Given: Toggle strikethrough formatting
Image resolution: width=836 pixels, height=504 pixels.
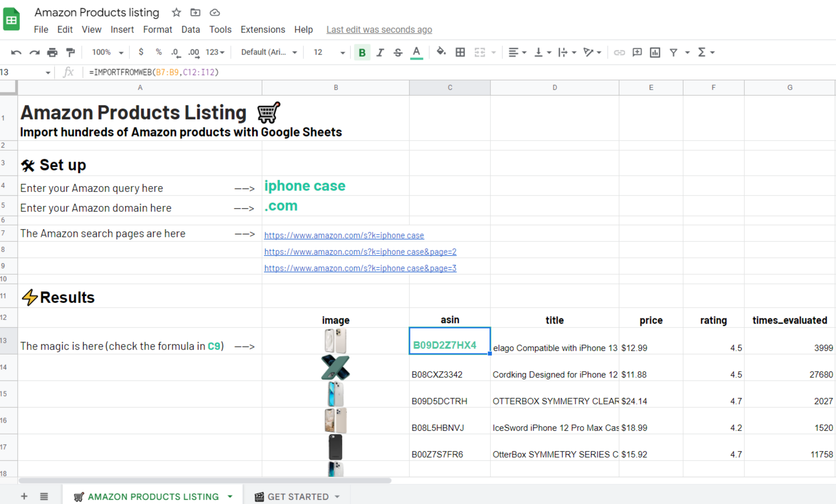Looking at the screenshot, I should [x=398, y=52].
